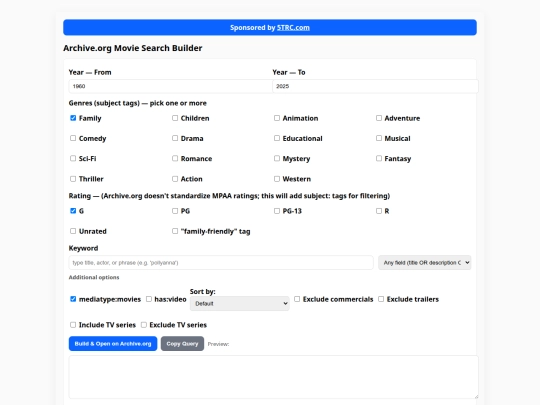540x405 pixels.
Task: Enable the Mystery genre checkbox
Action: coord(277,158)
